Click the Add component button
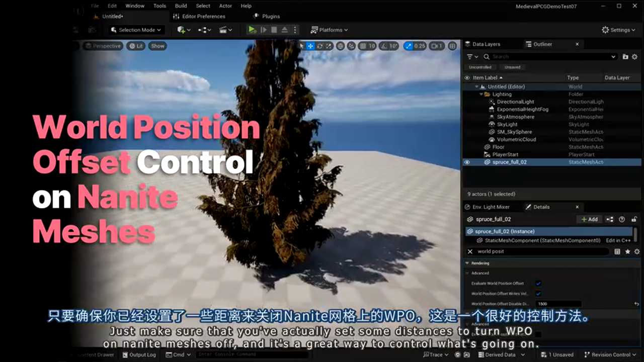 tap(589, 219)
